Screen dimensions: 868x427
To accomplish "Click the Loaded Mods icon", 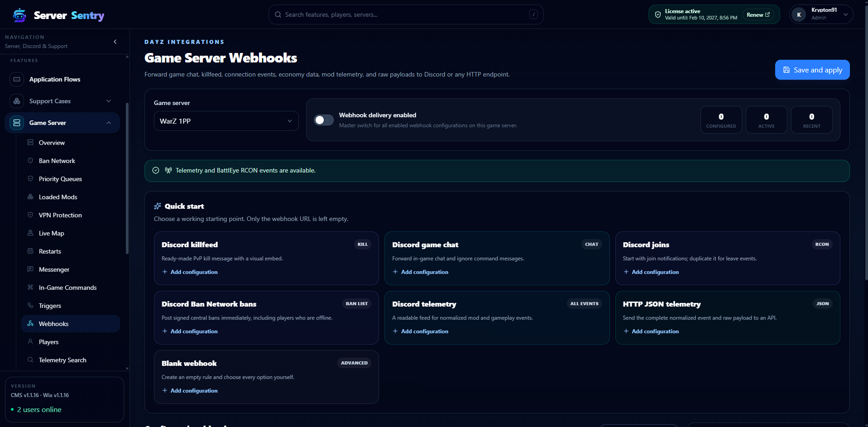I will 30,197.
